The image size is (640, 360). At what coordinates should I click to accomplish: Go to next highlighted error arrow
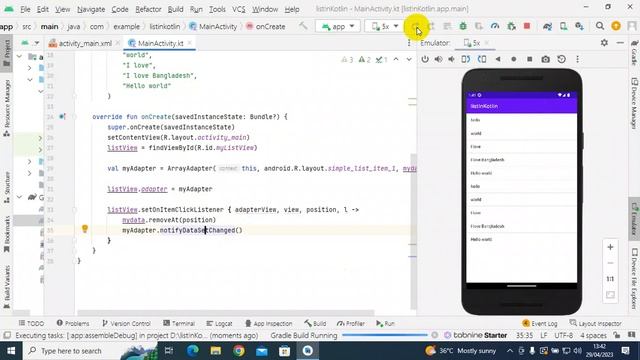point(409,60)
